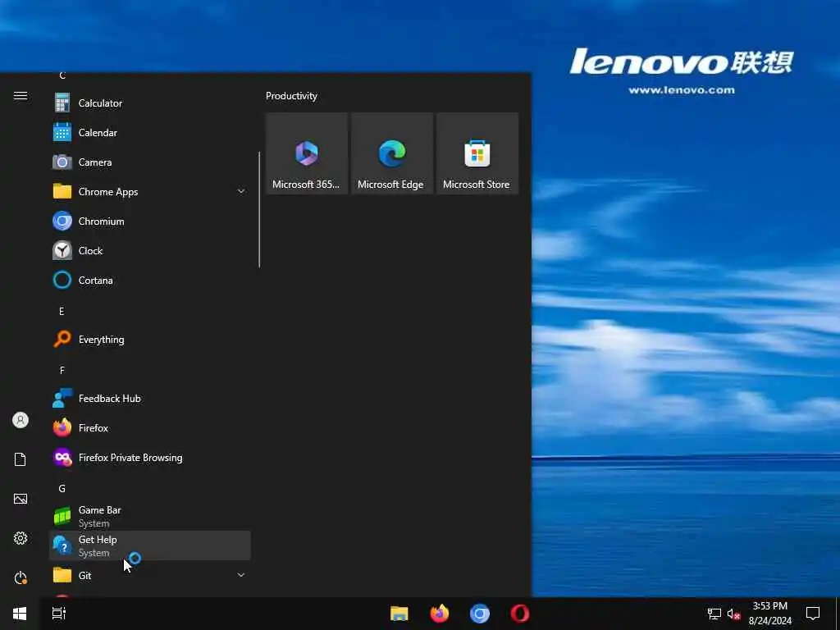Open Documents from Start sidebar
The image size is (840, 630).
(x=21, y=459)
